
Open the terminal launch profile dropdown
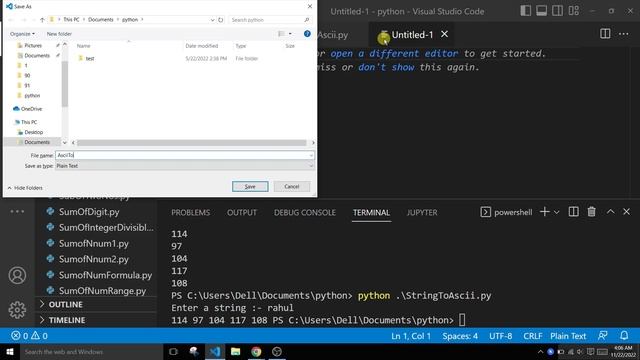click(556, 212)
